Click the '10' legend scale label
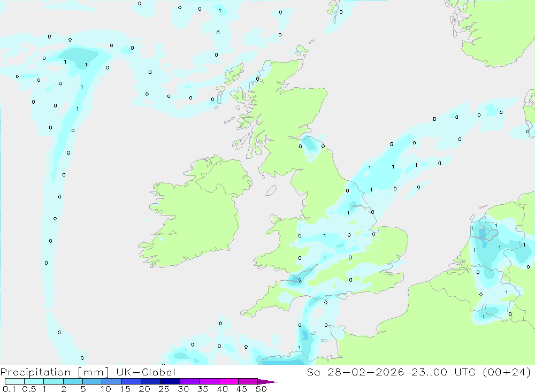The width and height of the screenshot is (535, 392). point(105,389)
